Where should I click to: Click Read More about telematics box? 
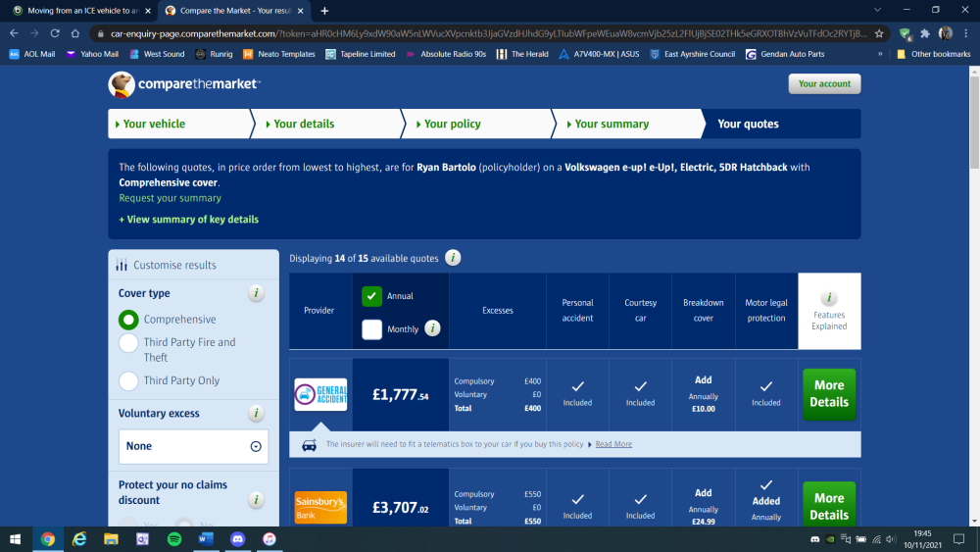(613, 444)
